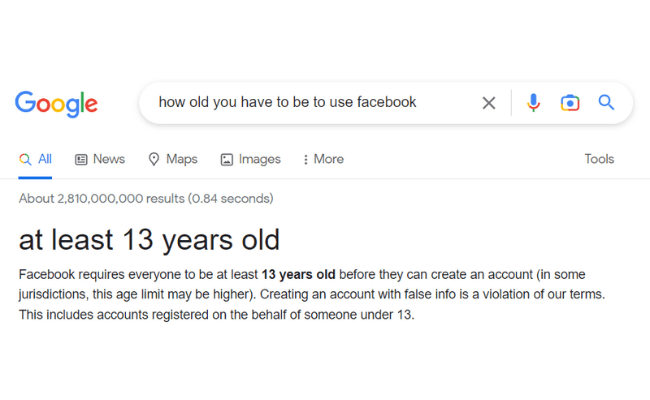
Task: Click the results count text
Action: pos(146,199)
